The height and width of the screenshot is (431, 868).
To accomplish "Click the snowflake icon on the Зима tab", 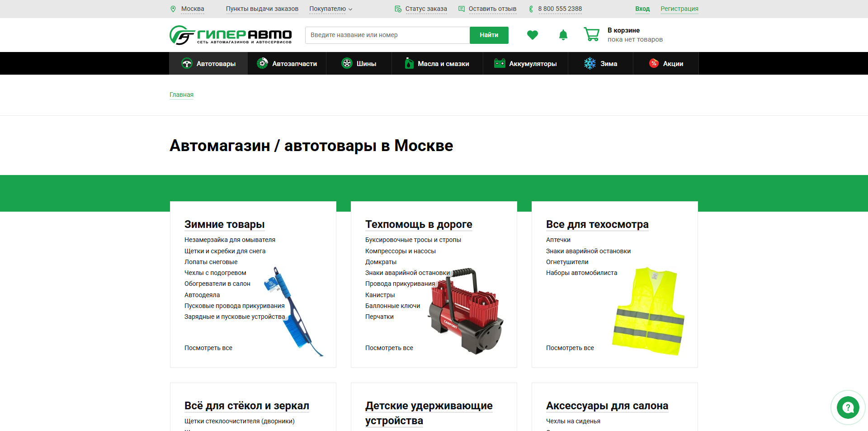I will pyautogui.click(x=589, y=63).
